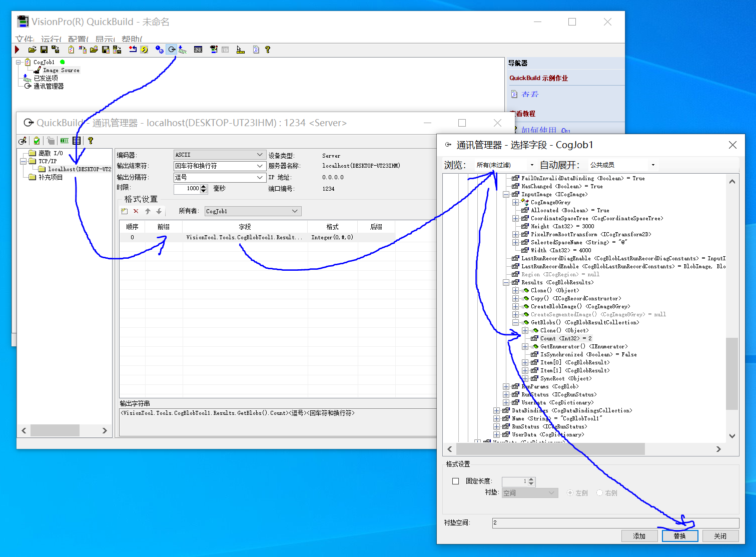Click the 衬垫空间 input field

tap(615, 522)
